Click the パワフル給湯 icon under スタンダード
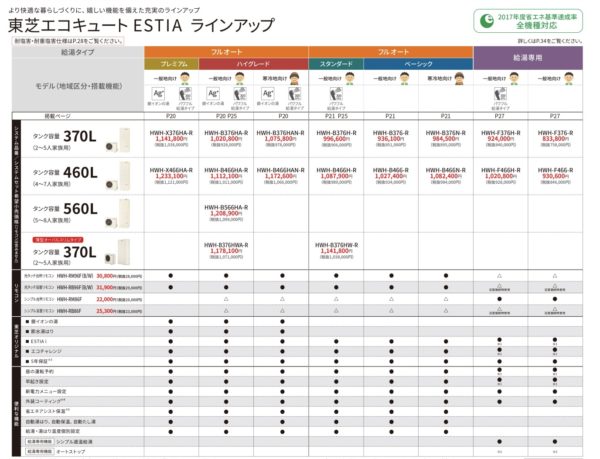600x459 pixels. coord(336,94)
